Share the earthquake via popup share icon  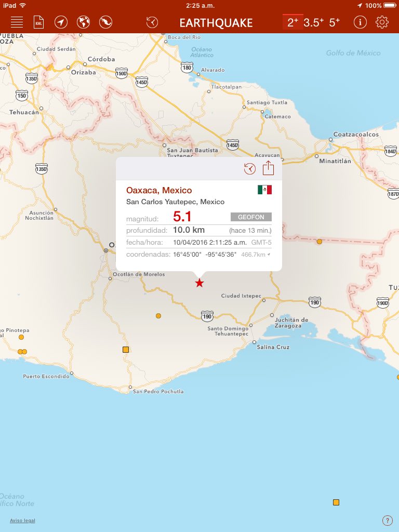269,168
